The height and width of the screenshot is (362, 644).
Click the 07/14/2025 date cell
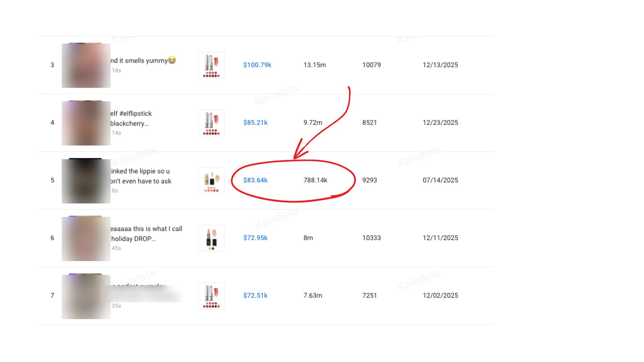tap(440, 180)
